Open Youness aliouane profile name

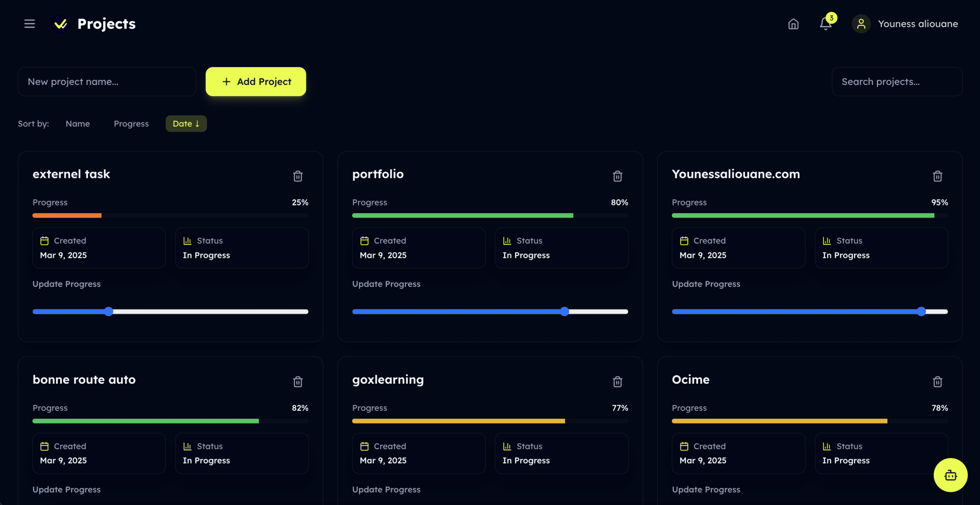coord(918,24)
